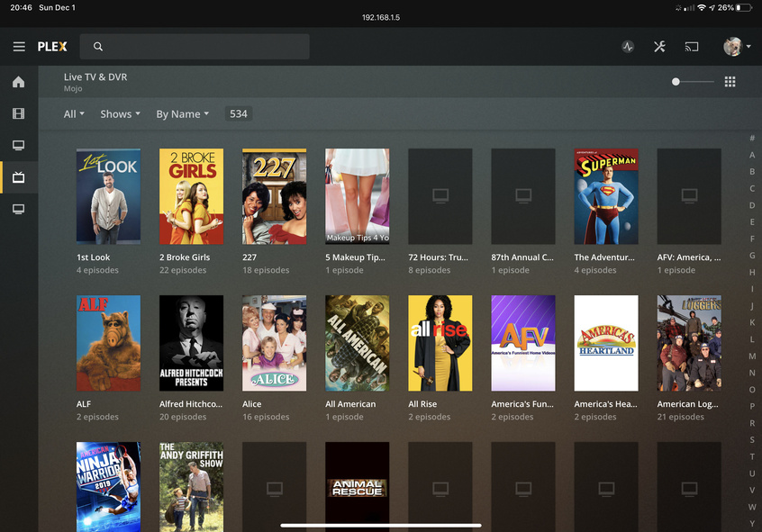Viewport: 762px width, 532px height.
Task: Open the American Ninja Warrior poster
Action: (x=108, y=487)
